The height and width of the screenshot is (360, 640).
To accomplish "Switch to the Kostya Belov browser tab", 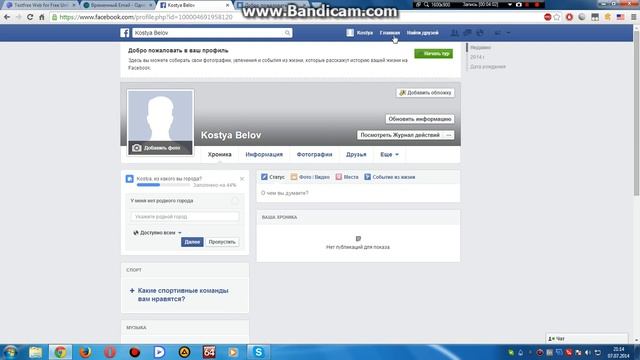I will pyautogui.click(x=195, y=5).
